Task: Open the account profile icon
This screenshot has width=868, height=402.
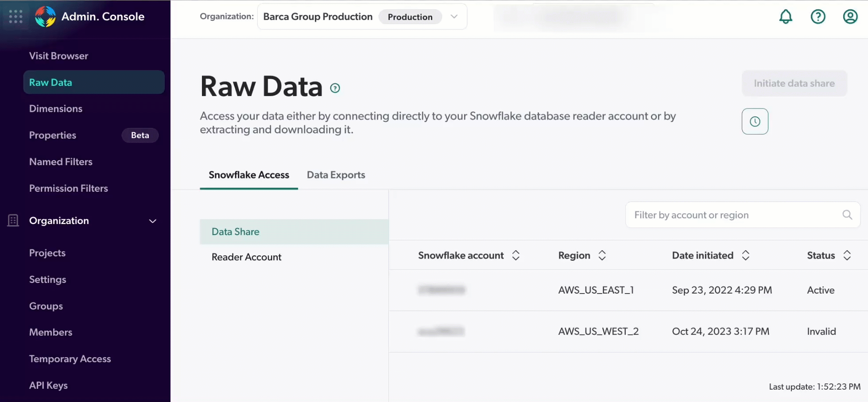Action: coord(850,16)
